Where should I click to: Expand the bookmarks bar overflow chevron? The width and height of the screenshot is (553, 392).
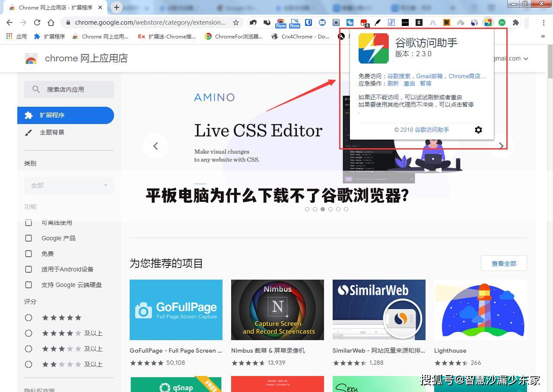pos(543,36)
